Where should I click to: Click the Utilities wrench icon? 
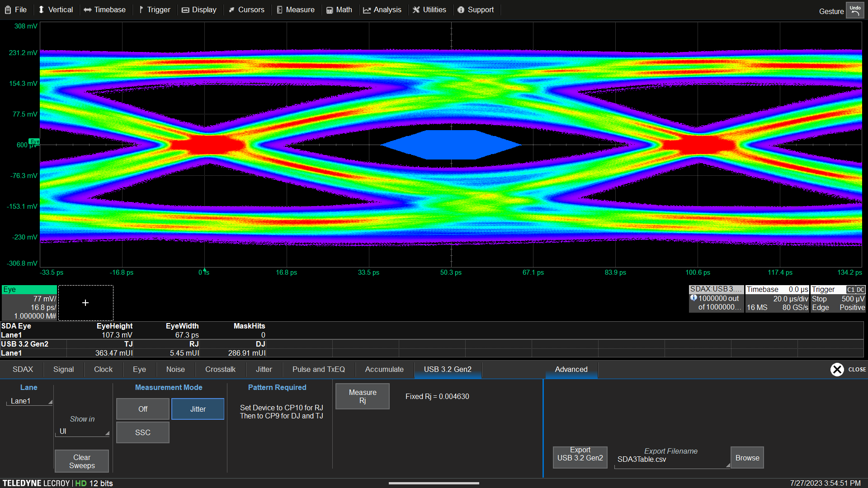coord(416,9)
